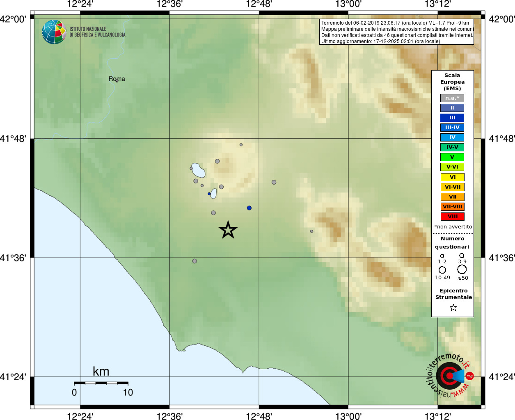Click the 'Numero questionari' legend heading
The height and width of the screenshot is (420, 515).
452,243
